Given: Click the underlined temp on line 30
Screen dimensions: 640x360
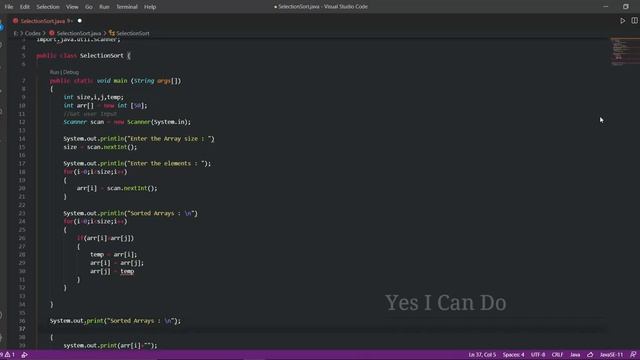Looking at the screenshot, I should pos(127,271).
